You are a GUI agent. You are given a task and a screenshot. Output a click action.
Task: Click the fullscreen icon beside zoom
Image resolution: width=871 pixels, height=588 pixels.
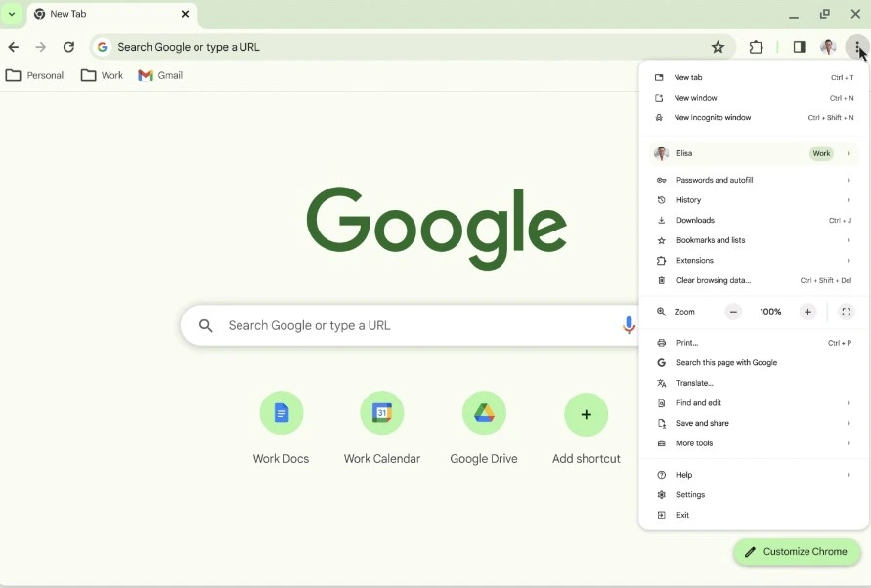[846, 312]
